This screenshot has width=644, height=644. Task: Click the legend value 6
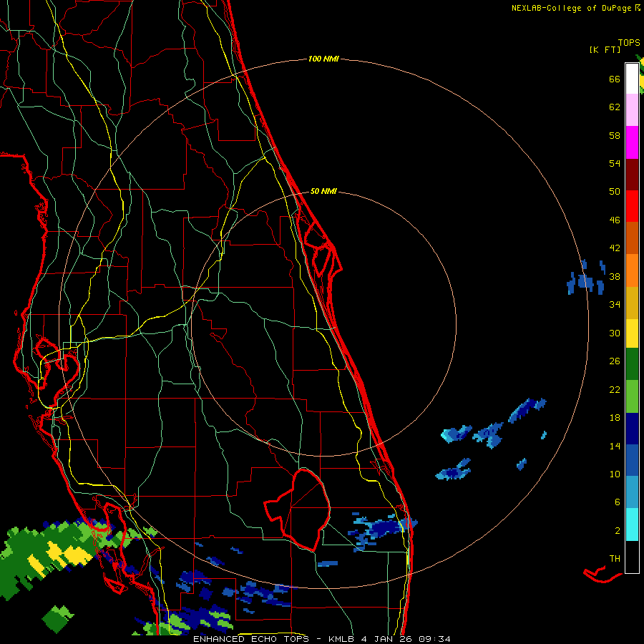tap(618, 502)
